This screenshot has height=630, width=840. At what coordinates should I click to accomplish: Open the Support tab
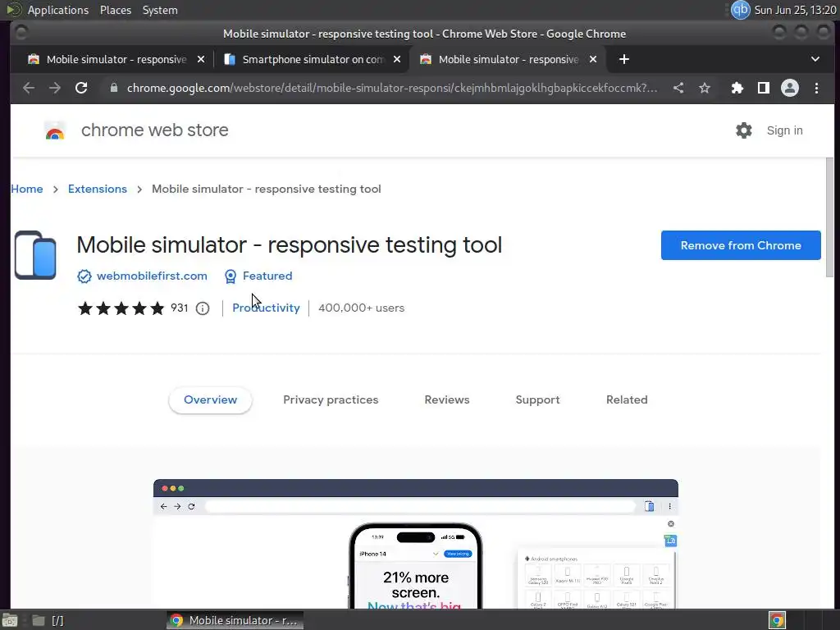(537, 400)
